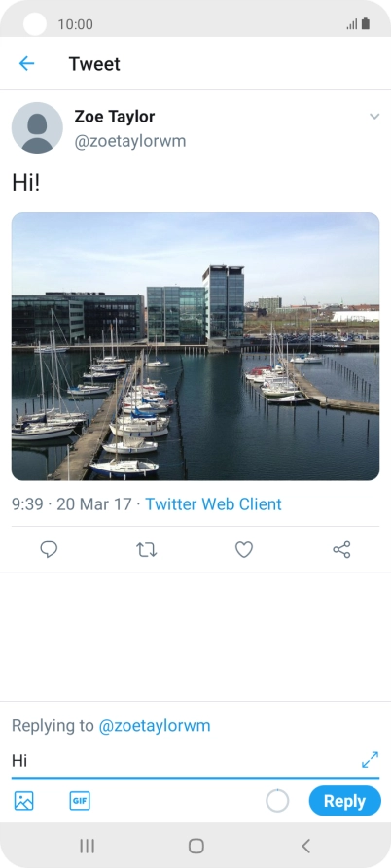
Task: Add a GIF to the reply
Action: click(80, 801)
